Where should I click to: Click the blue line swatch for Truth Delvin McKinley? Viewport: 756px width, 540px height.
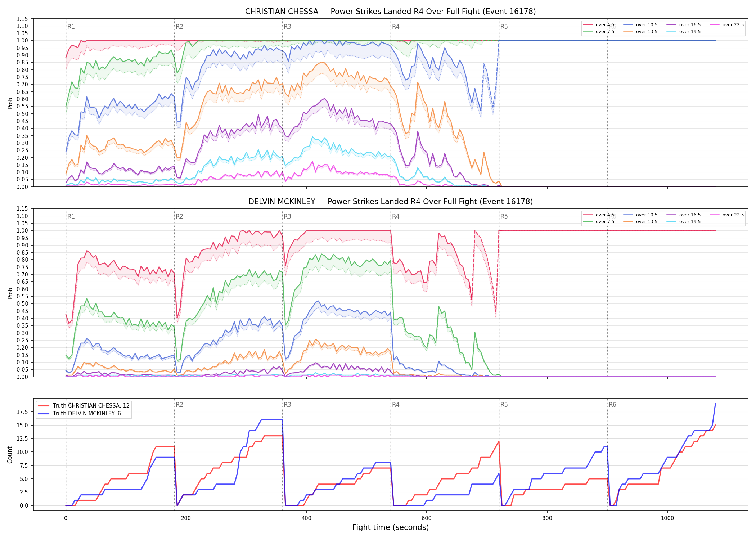tap(44, 414)
